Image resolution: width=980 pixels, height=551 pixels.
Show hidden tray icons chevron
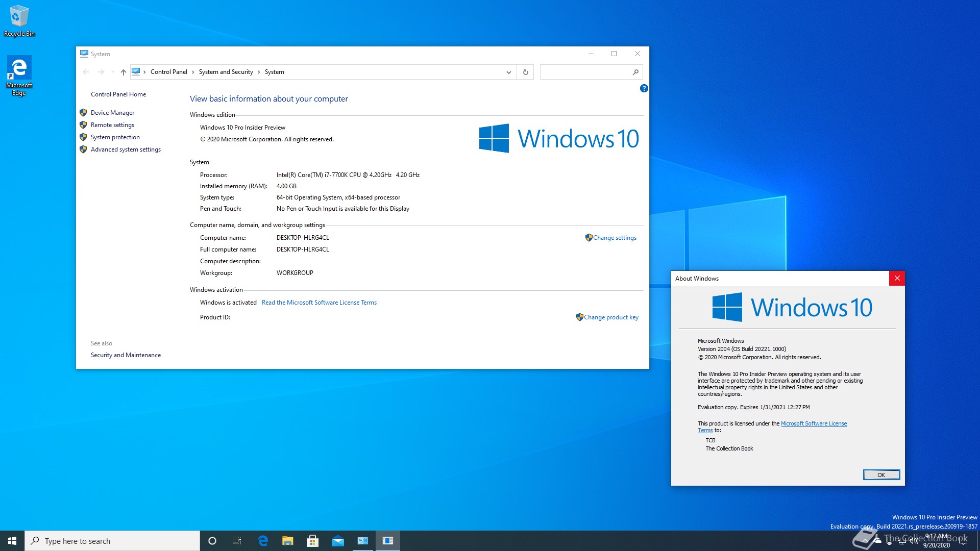click(865, 541)
